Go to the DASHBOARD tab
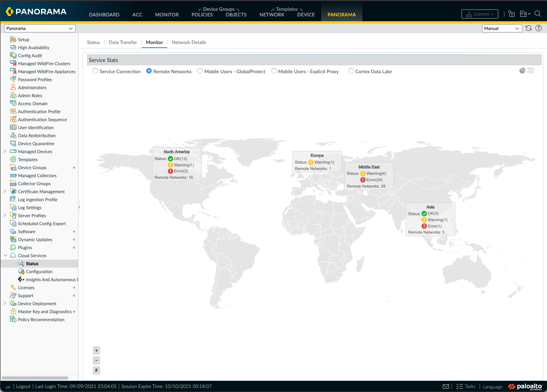547x392 pixels. point(104,14)
